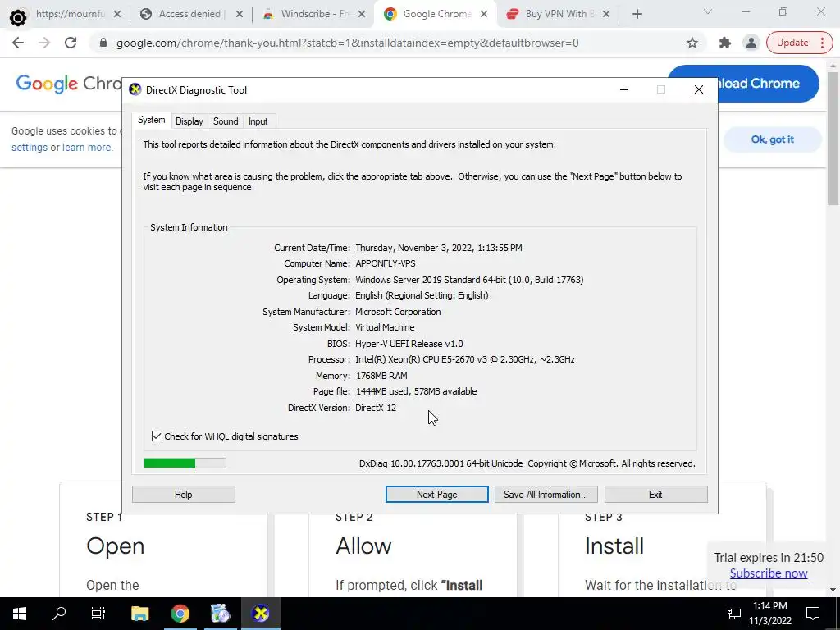Close the 'Buy VPN With' tab

click(x=606, y=15)
